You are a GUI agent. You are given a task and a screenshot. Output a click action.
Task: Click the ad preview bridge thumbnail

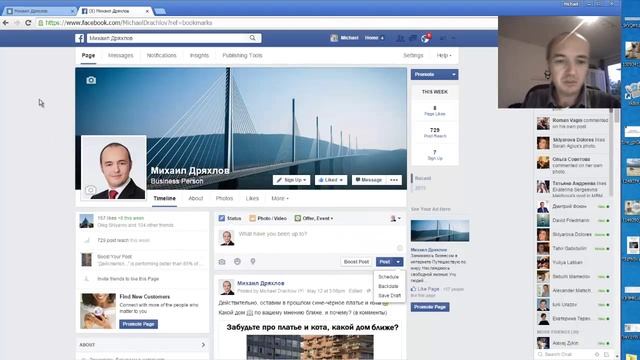point(440,231)
